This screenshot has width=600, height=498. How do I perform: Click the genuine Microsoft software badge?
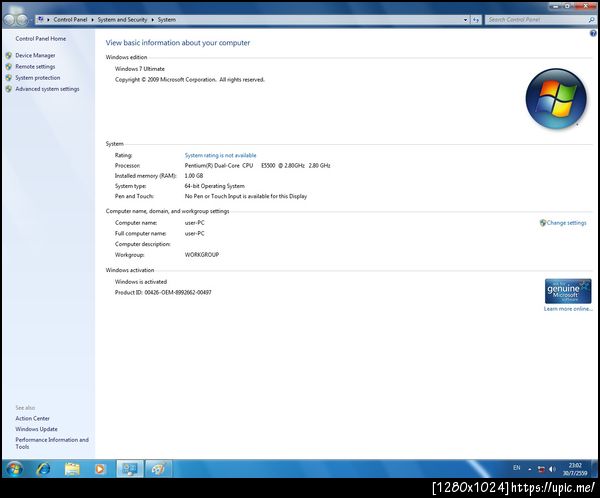pos(568,291)
